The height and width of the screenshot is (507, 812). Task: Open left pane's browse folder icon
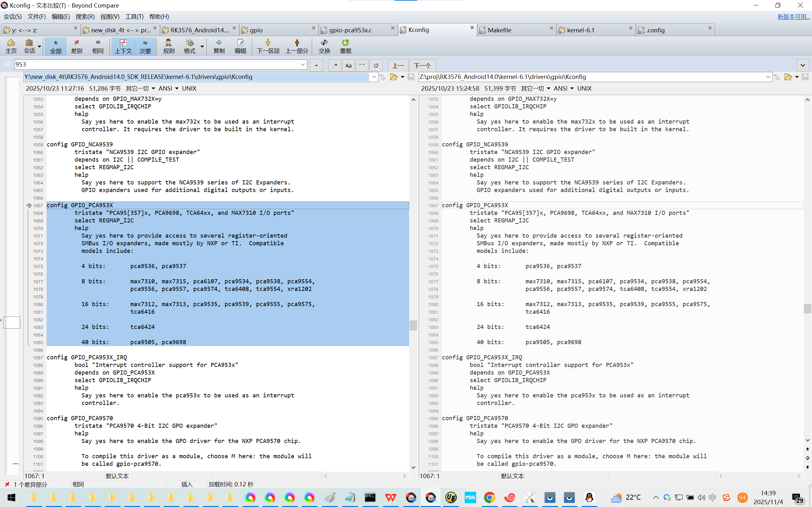pyautogui.click(x=394, y=77)
